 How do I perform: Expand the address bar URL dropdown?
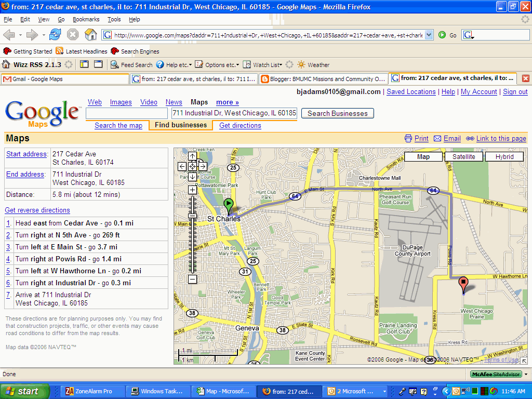[429, 35]
